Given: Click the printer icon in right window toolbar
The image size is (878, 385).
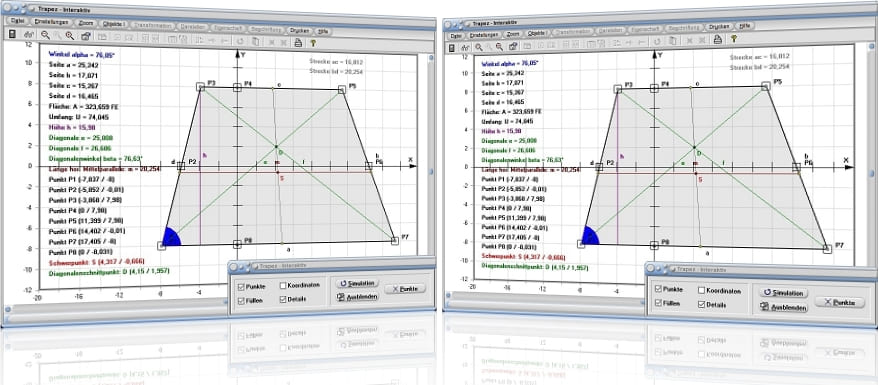Looking at the screenshot, I should click(717, 39).
